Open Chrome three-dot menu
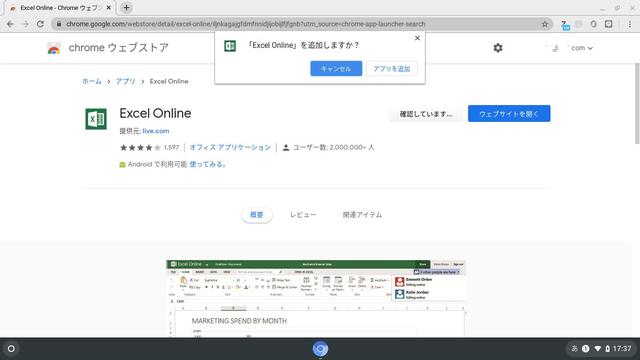Screen dimensions: 640x360 point(630,24)
